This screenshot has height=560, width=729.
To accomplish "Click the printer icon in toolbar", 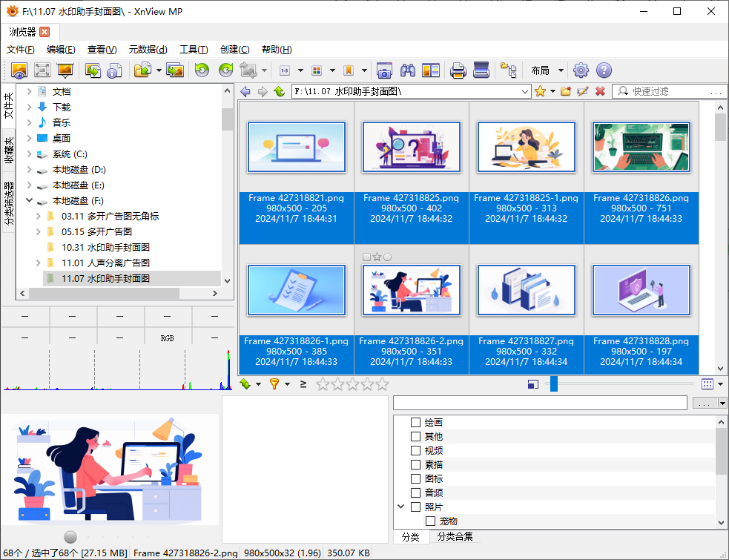I will pos(458,70).
